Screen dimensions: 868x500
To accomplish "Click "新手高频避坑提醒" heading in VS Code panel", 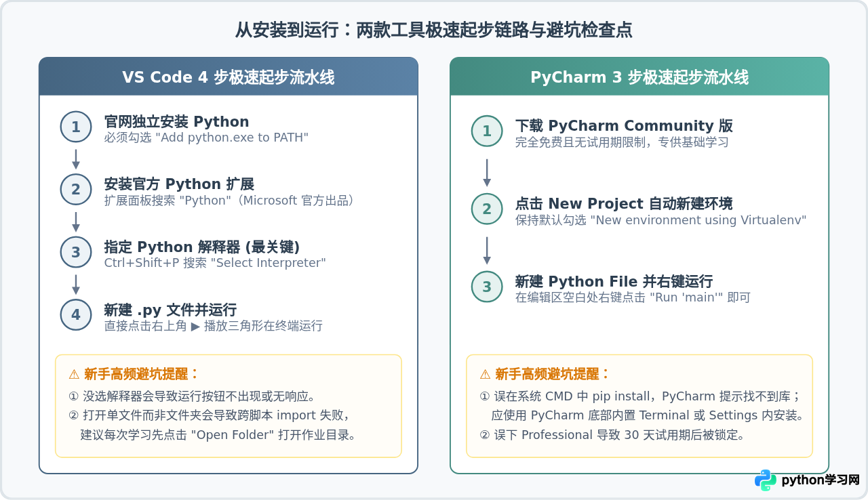I will (142, 374).
